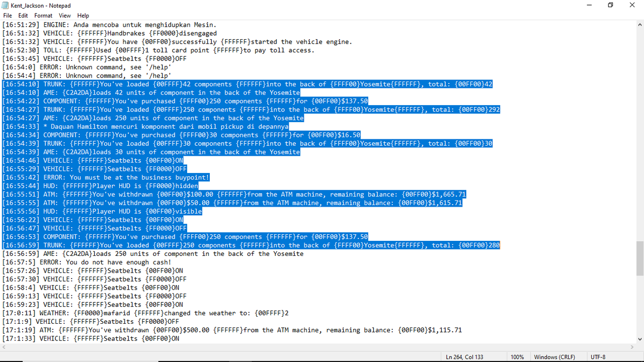Click the ATM line withdrawing $500.00
This screenshot has width=644, height=362.
pos(232,330)
